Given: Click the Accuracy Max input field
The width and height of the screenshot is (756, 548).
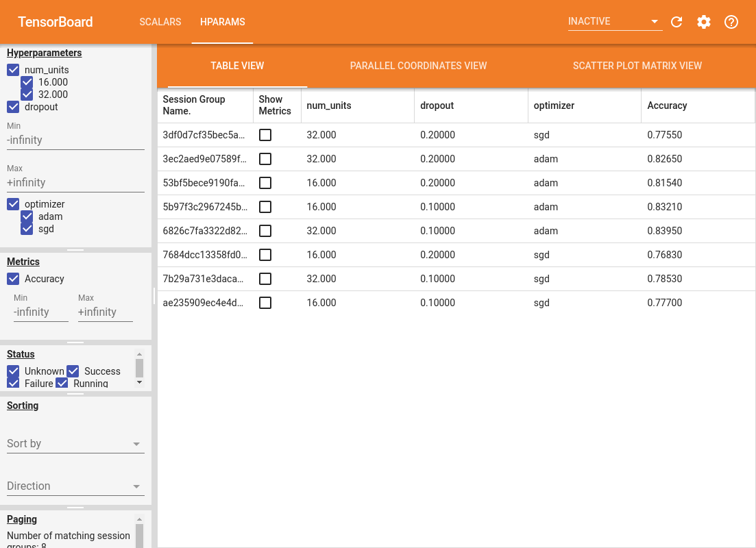Looking at the screenshot, I should point(105,312).
